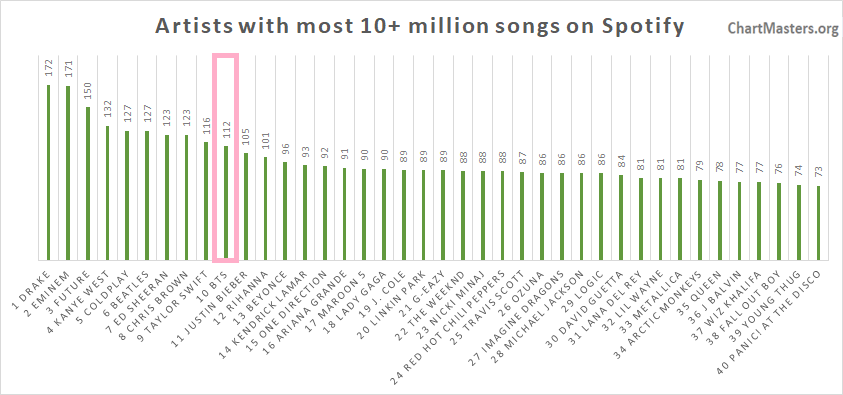Select the Drake bar
Image resolution: width=843 pixels, height=395 pixels.
pyautogui.click(x=48, y=172)
